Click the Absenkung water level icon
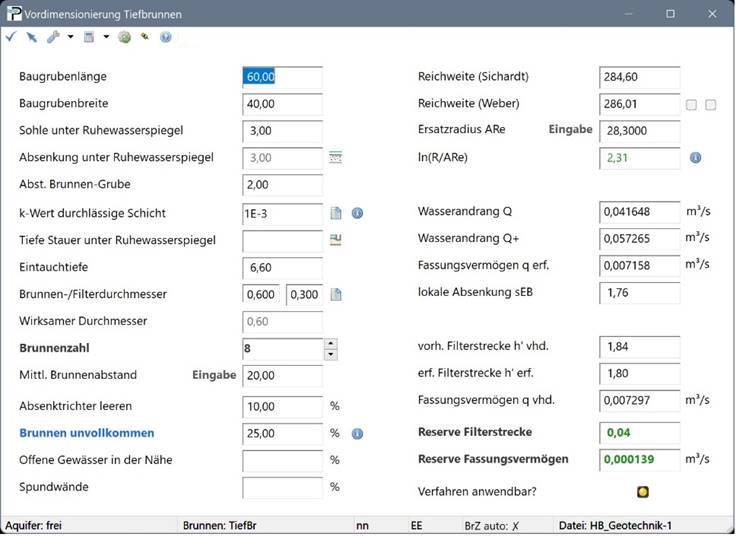The image size is (736, 537). (337, 157)
